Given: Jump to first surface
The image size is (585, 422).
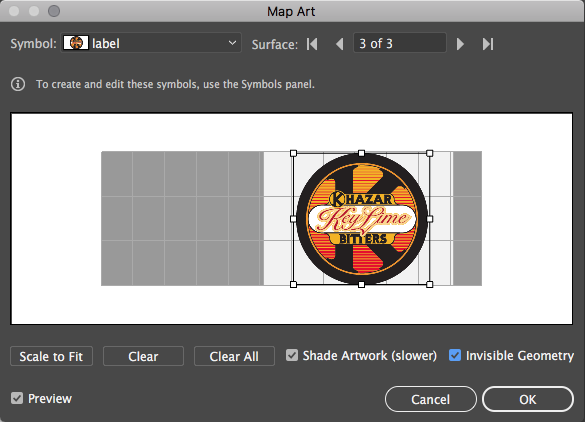Looking at the screenshot, I should tap(312, 44).
